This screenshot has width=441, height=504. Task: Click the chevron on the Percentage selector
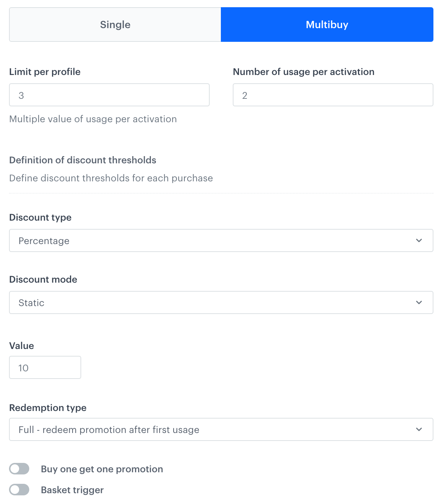419,240
